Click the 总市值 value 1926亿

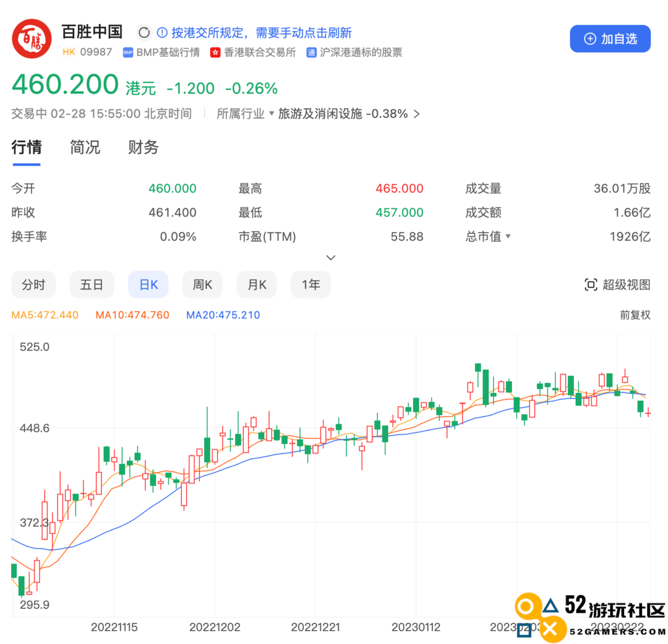coord(630,236)
